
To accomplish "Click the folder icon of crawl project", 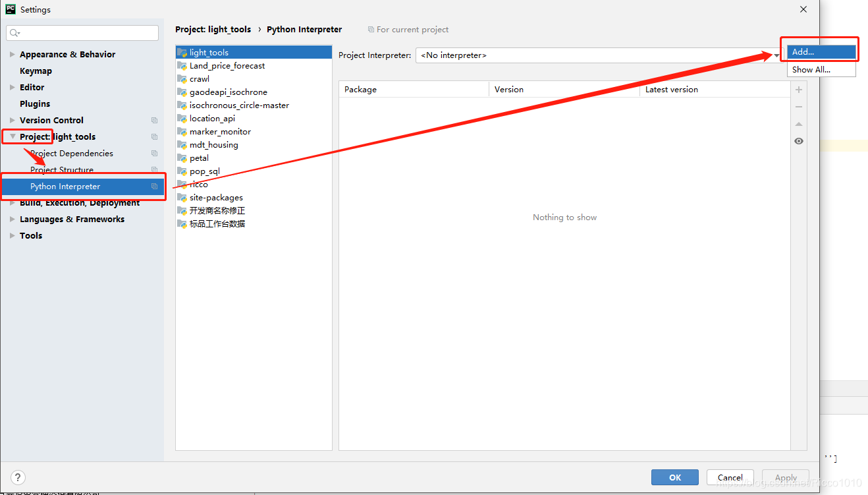I will pos(182,79).
